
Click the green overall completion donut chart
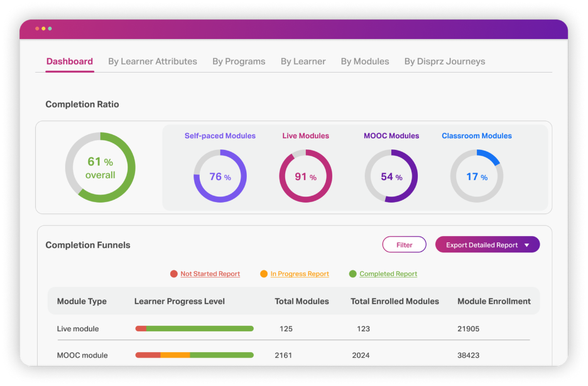tap(100, 168)
